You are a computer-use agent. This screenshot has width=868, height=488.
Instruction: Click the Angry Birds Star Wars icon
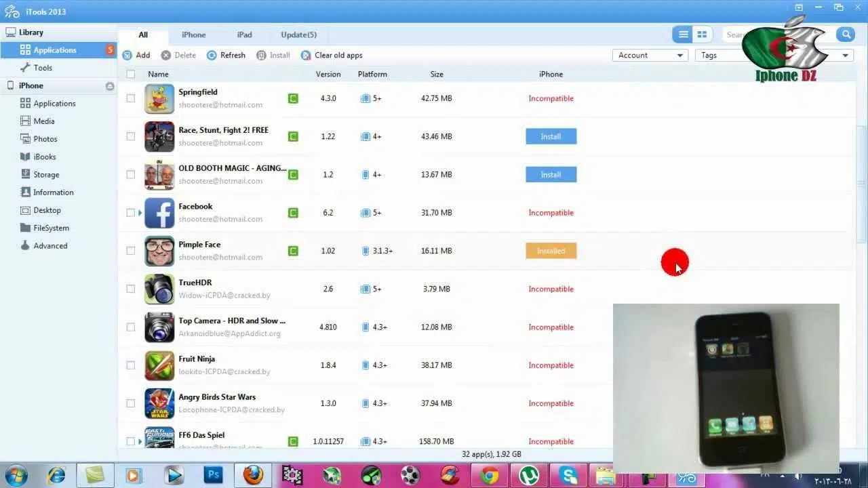tap(159, 403)
